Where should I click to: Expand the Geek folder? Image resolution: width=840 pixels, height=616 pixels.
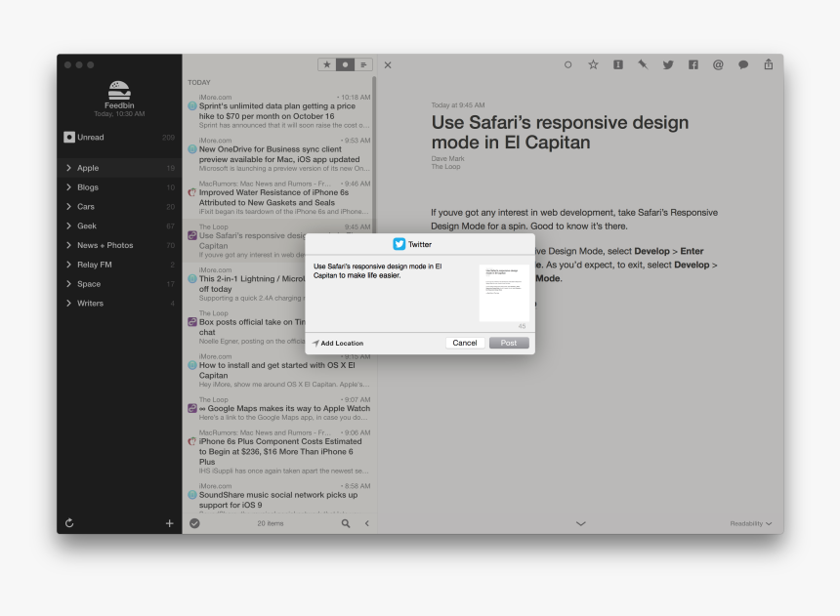68,226
